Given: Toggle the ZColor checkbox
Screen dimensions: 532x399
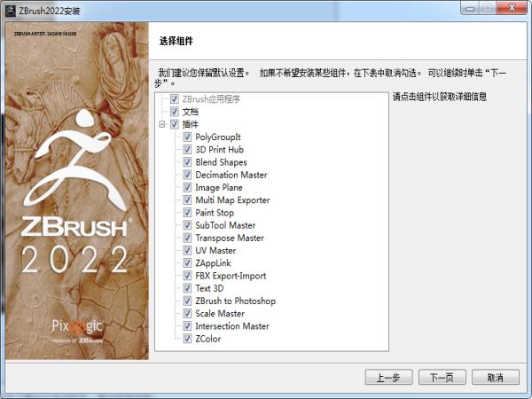Looking at the screenshot, I should [x=187, y=339].
